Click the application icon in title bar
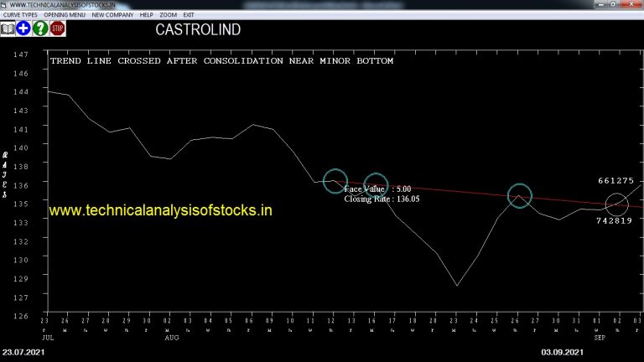The height and width of the screenshot is (362, 644). point(3,5)
